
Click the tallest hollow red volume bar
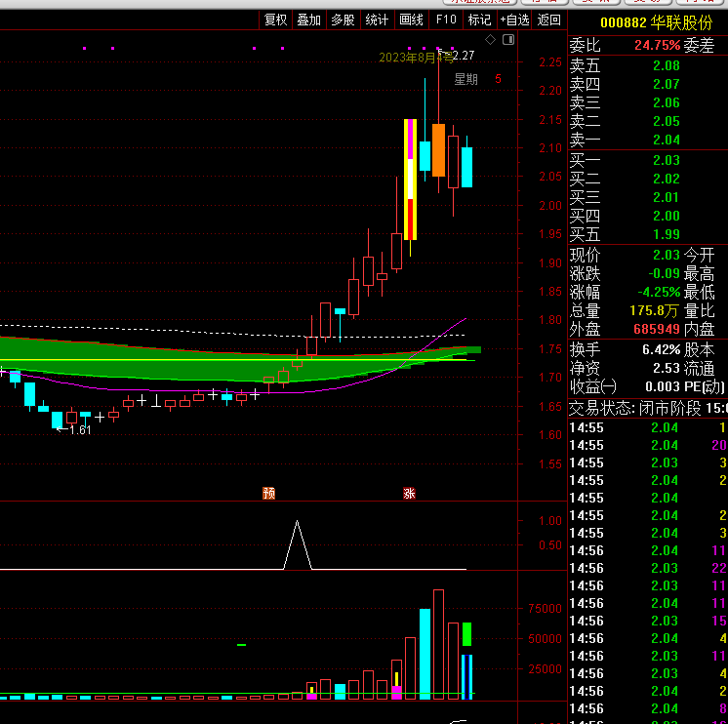pos(439,644)
